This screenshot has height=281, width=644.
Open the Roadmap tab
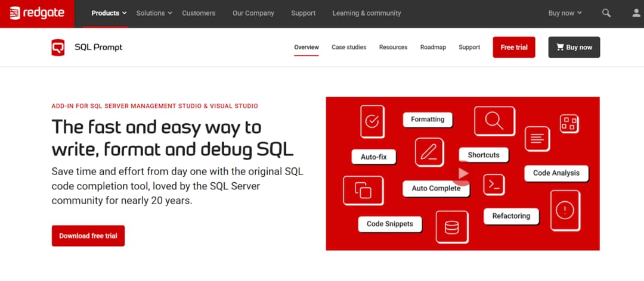433,47
